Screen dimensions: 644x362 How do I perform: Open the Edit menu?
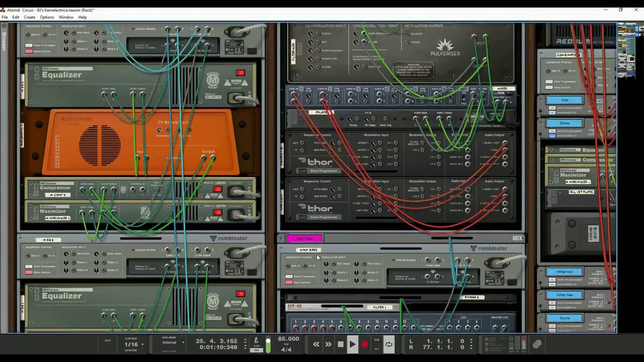(x=16, y=17)
